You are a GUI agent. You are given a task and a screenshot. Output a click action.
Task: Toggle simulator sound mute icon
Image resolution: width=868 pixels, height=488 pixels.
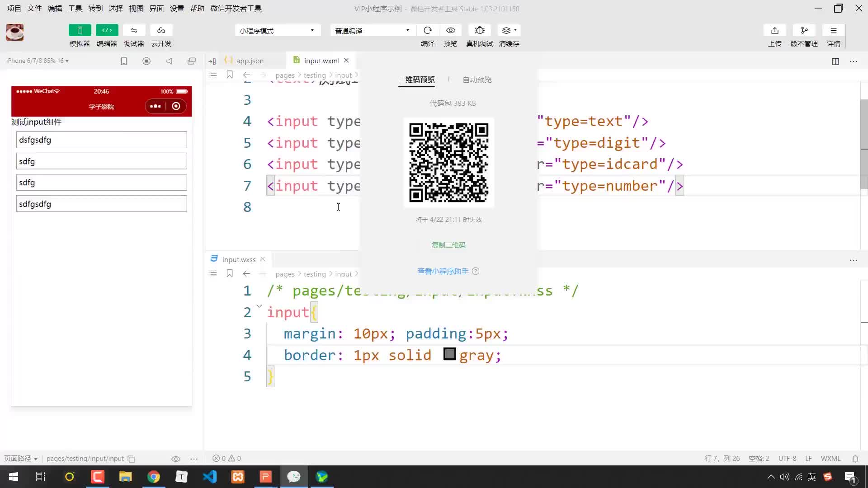(x=169, y=61)
